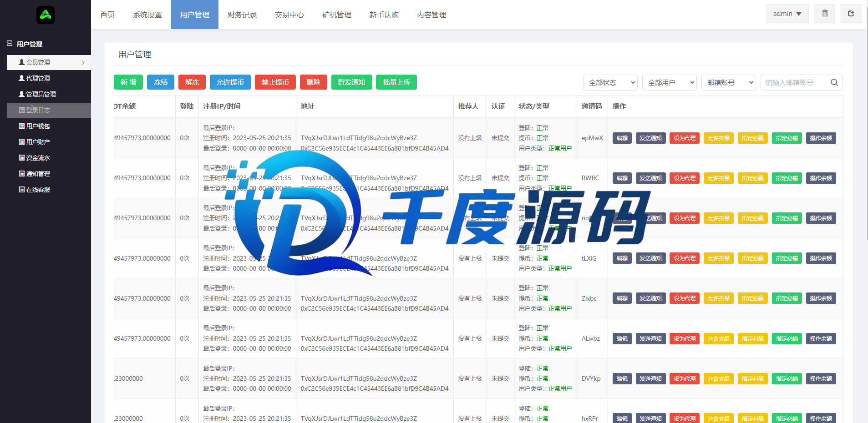Open 登录日志 in the sidebar
This screenshot has width=868, height=423.
[x=49, y=110]
